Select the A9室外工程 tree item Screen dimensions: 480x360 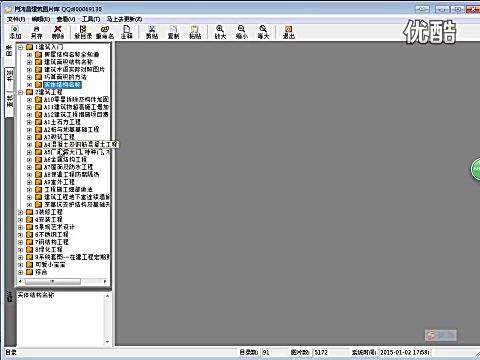59,182
